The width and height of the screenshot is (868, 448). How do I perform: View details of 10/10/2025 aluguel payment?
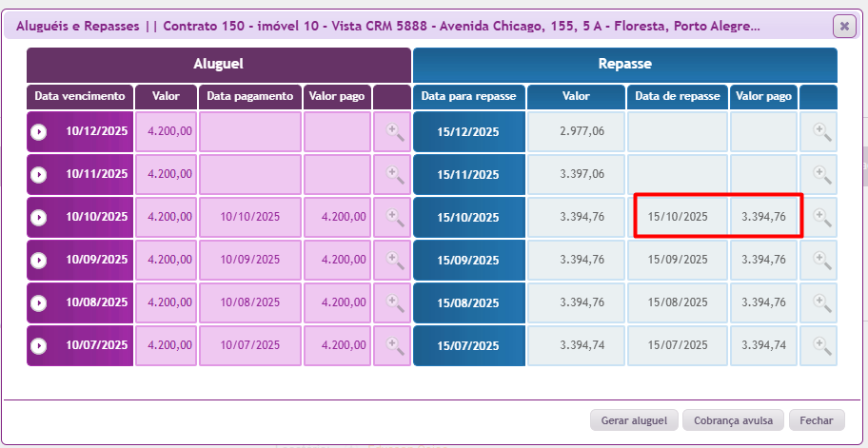[392, 217]
